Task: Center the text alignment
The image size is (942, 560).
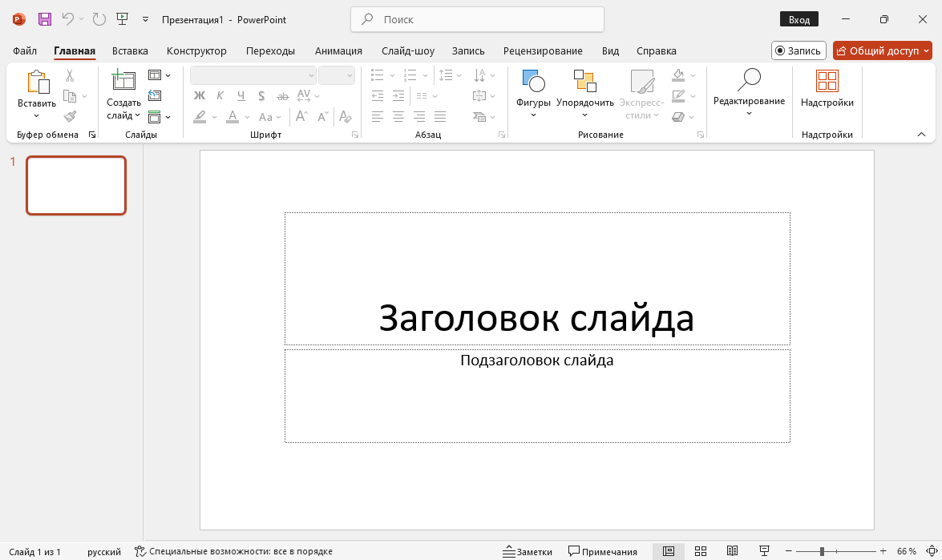Action: tap(398, 116)
